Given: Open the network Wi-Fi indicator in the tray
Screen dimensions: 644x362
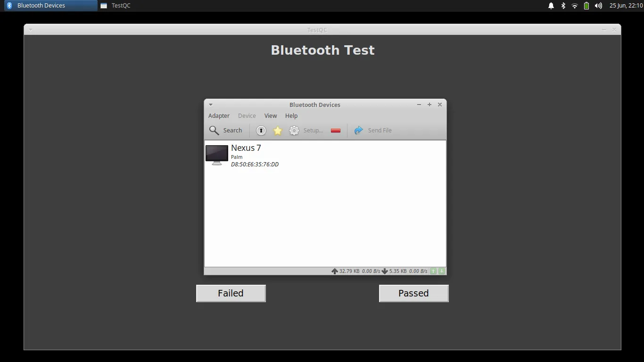Looking at the screenshot, I should coord(574,5).
